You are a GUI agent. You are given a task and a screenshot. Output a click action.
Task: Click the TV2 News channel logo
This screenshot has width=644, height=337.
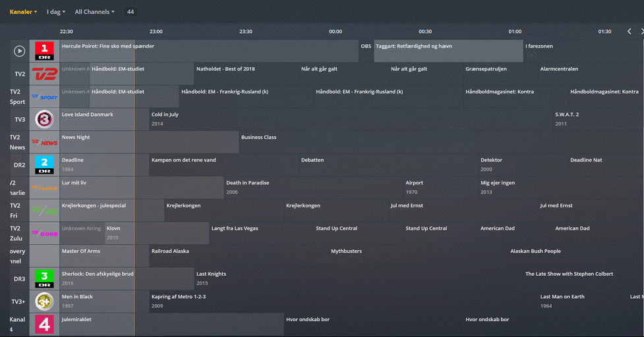[x=44, y=142]
